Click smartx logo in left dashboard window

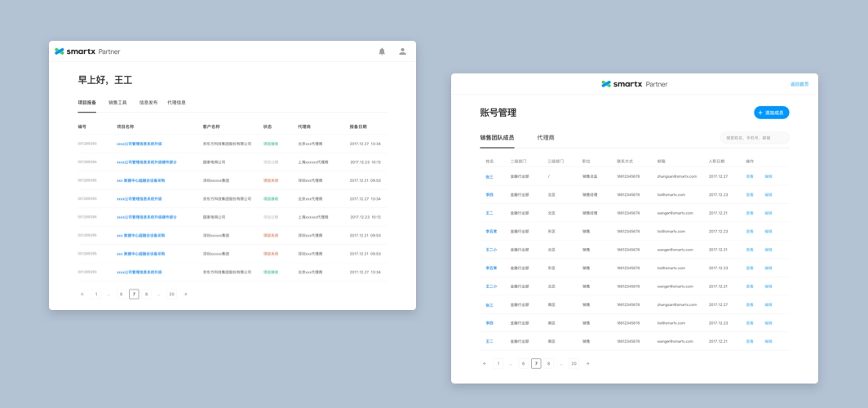(x=86, y=51)
